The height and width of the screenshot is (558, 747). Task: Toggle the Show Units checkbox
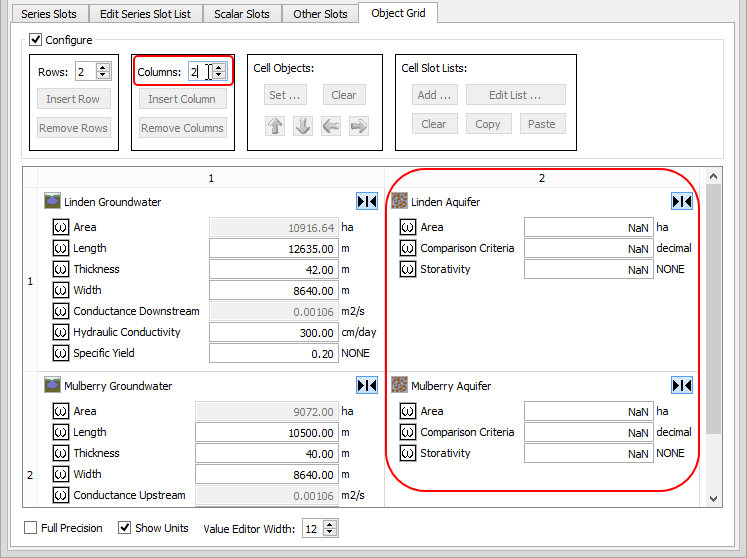125,528
